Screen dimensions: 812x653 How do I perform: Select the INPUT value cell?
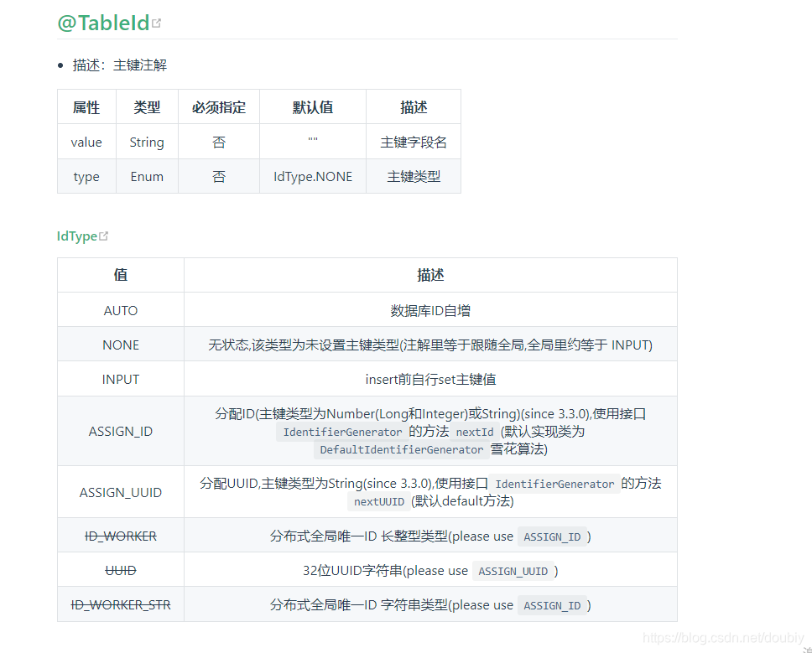coord(120,378)
